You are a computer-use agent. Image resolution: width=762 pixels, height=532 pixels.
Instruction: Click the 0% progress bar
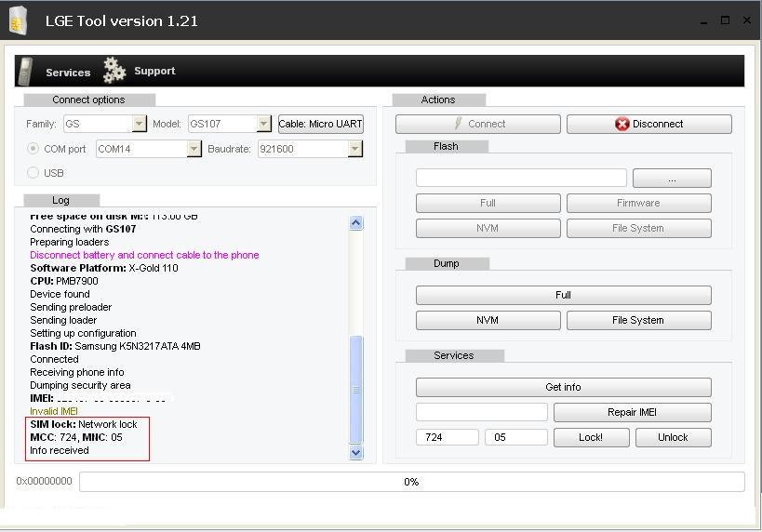tap(411, 482)
